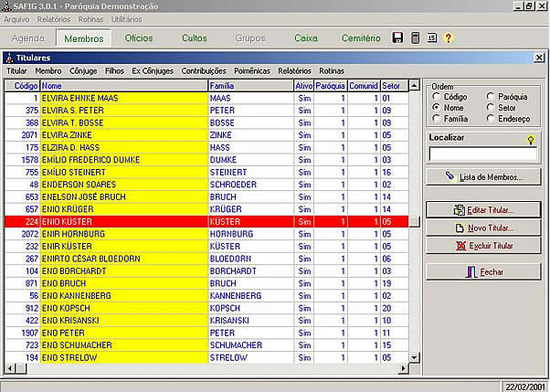Click the Lista de Membros button
Screen dimensions: 550x392
[483, 177]
